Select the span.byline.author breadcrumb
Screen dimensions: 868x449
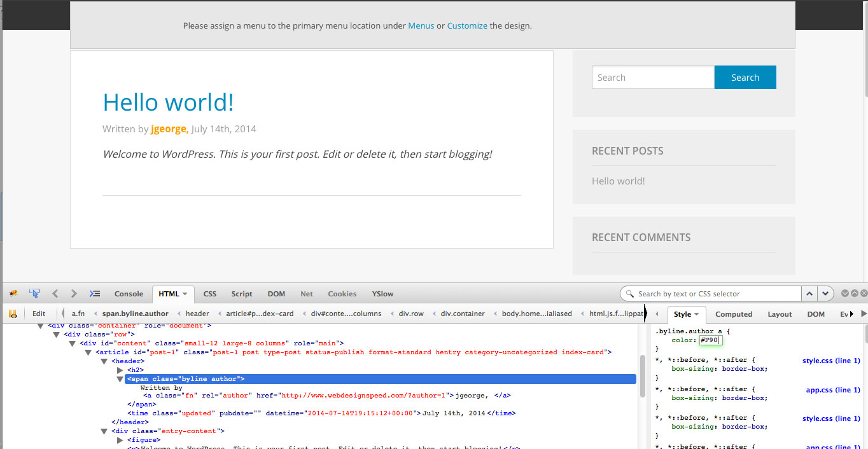(x=136, y=314)
